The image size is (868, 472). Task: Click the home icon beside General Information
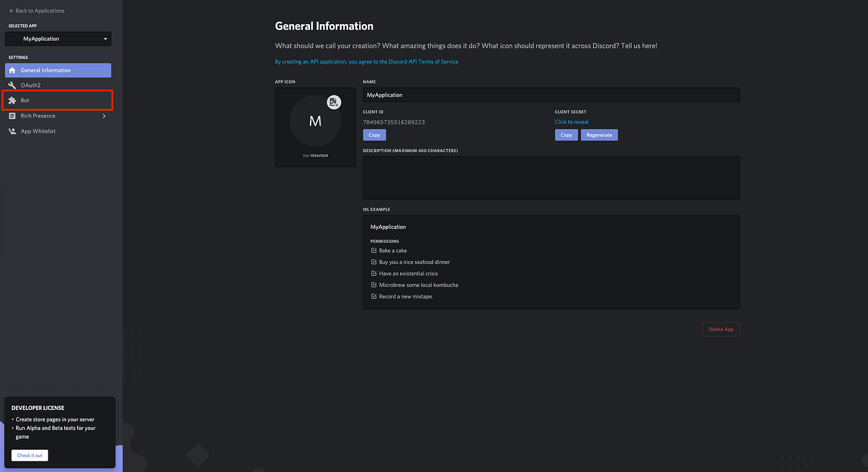point(12,70)
